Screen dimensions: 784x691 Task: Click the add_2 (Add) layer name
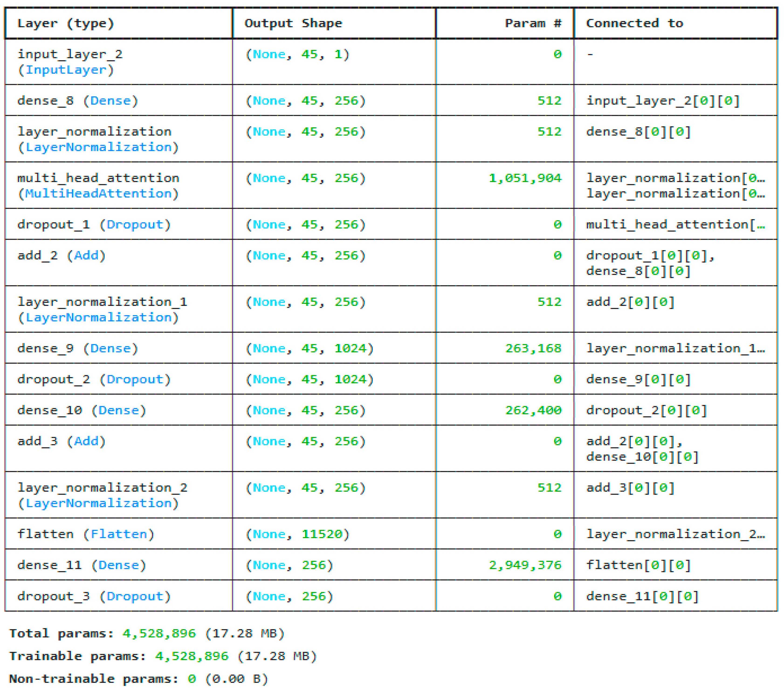point(61,256)
